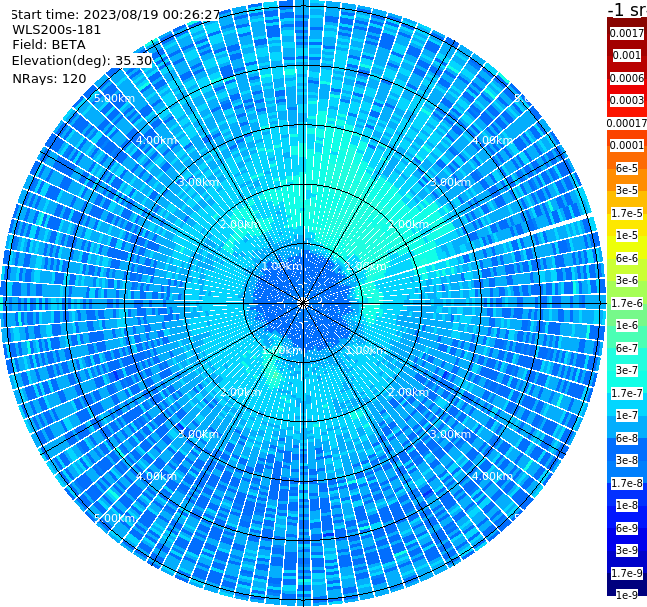Image resolution: width=647 pixels, height=607 pixels.
Task: Click the 0.0017 colorbar tick label
Action: pyautogui.click(x=627, y=33)
